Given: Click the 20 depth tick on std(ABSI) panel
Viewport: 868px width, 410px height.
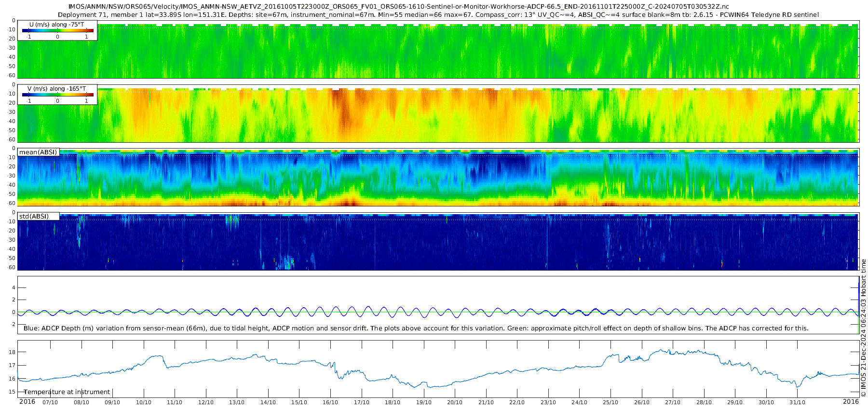Looking at the screenshot, I should (x=12, y=231).
